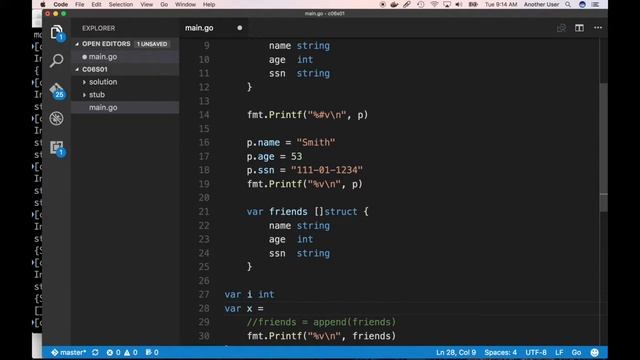
Task: Place cursor on line 28 'var x ='
Action: point(244,308)
